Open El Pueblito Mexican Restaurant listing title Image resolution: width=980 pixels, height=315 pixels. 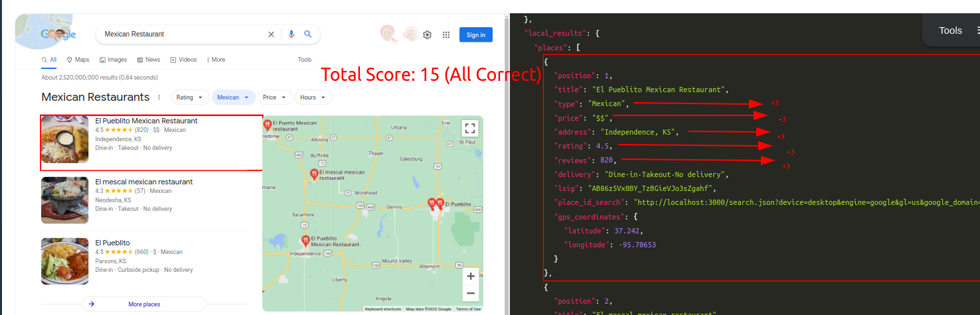point(147,121)
